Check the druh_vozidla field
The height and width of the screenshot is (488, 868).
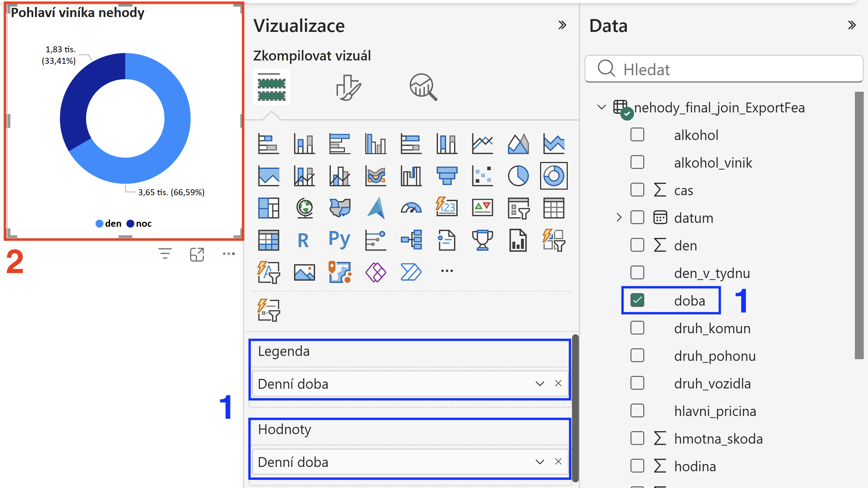coord(637,383)
